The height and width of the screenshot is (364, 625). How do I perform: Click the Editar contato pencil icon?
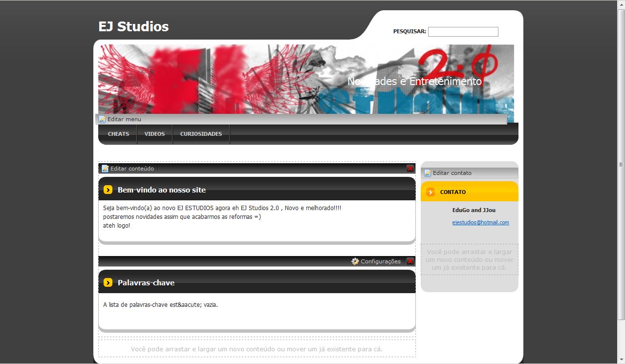[428, 173]
